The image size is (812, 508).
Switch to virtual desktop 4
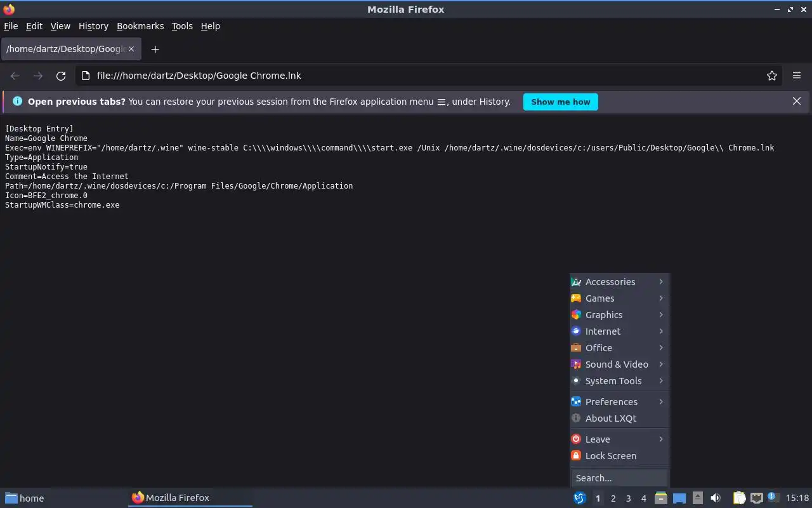pyautogui.click(x=643, y=498)
